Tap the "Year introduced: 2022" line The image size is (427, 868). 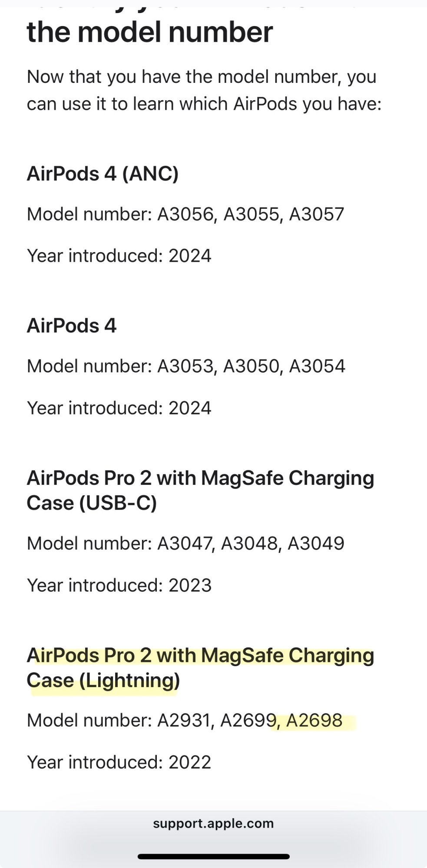[x=119, y=762]
